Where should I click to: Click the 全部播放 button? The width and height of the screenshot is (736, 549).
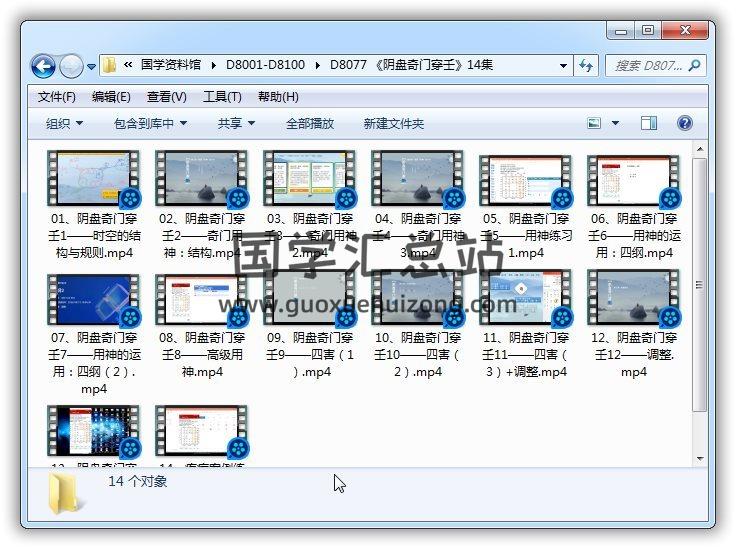click(310, 123)
